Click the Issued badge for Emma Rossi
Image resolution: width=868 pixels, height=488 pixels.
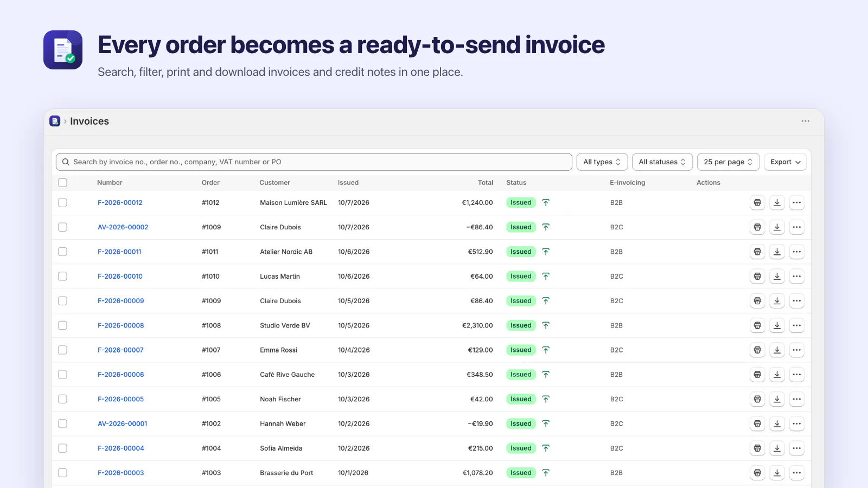click(521, 350)
